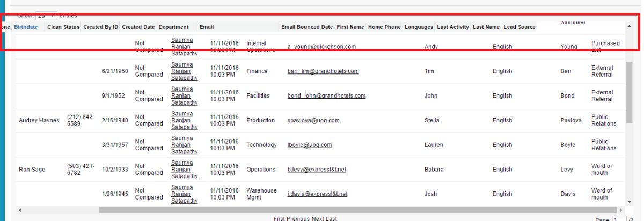Sort table by Birthdate column header
The image size is (644, 221).
pyautogui.click(x=26, y=27)
